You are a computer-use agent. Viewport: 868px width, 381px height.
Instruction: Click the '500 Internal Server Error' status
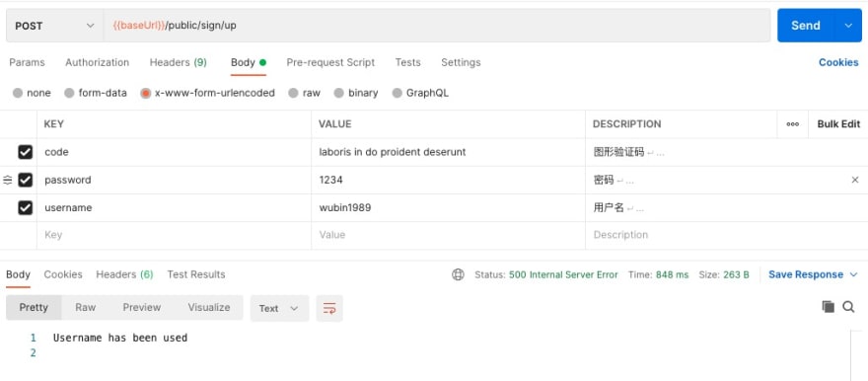[x=563, y=274]
